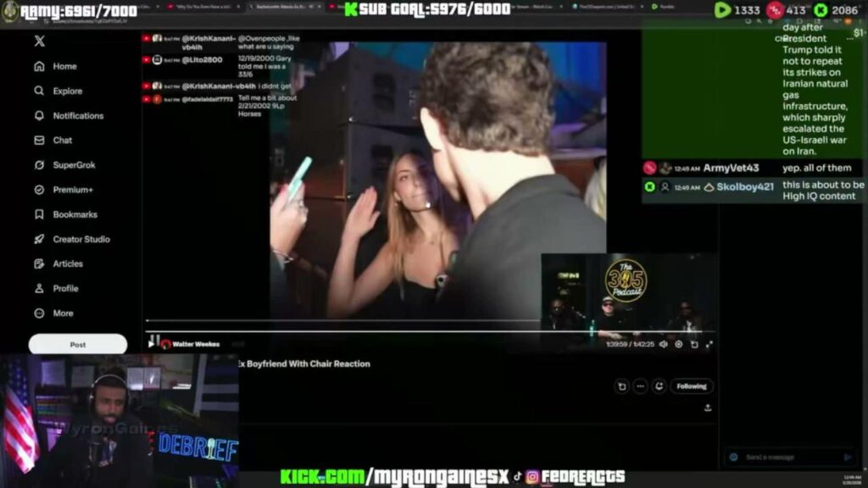Viewport: 868px width, 488px height.
Task: Open video settings gear icon
Action: [679, 344]
